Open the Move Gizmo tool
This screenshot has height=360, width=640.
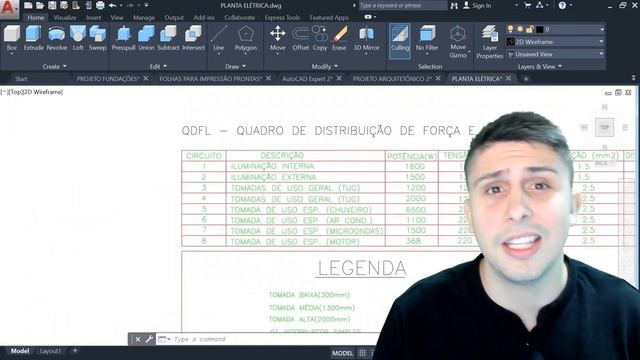458,41
